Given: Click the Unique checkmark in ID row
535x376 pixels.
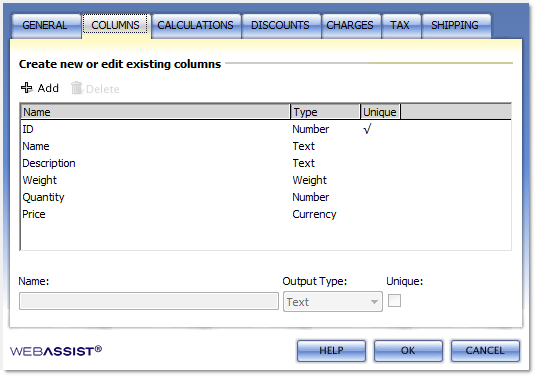Looking at the screenshot, I should tap(367, 129).
